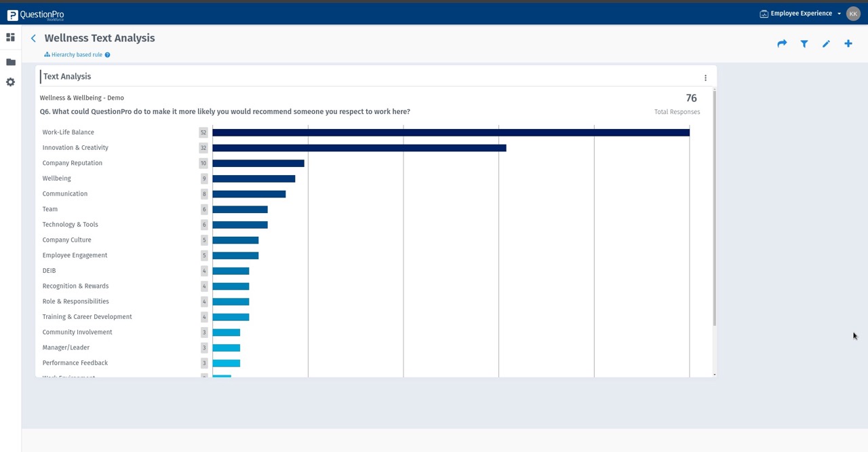
Task: Go back using the left chevron
Action: coord(33,39)
